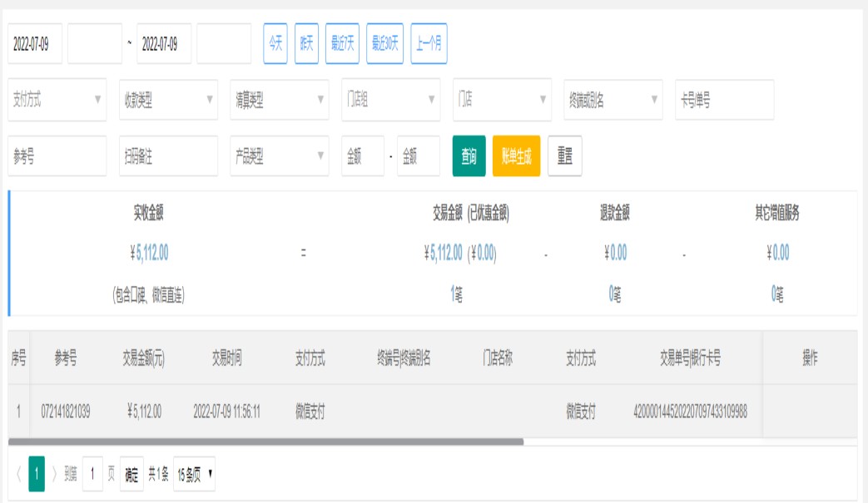Click the next page arrow in pagination
This screenshot has width=868, height=503.
[x=55, y=475]
